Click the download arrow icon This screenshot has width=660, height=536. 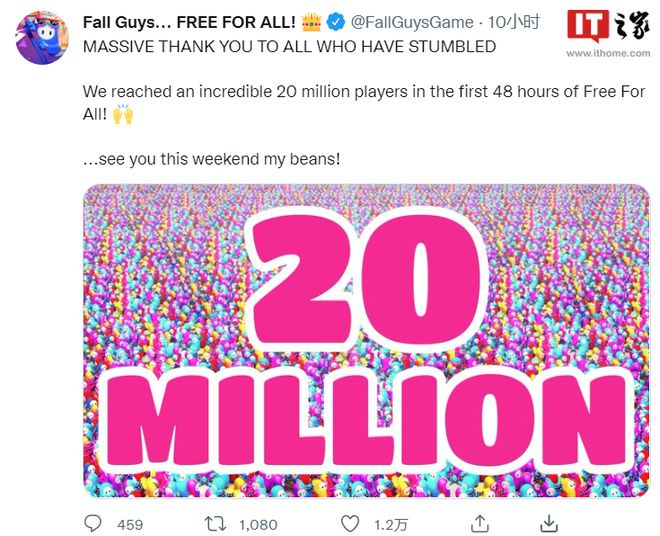(548, 523)
